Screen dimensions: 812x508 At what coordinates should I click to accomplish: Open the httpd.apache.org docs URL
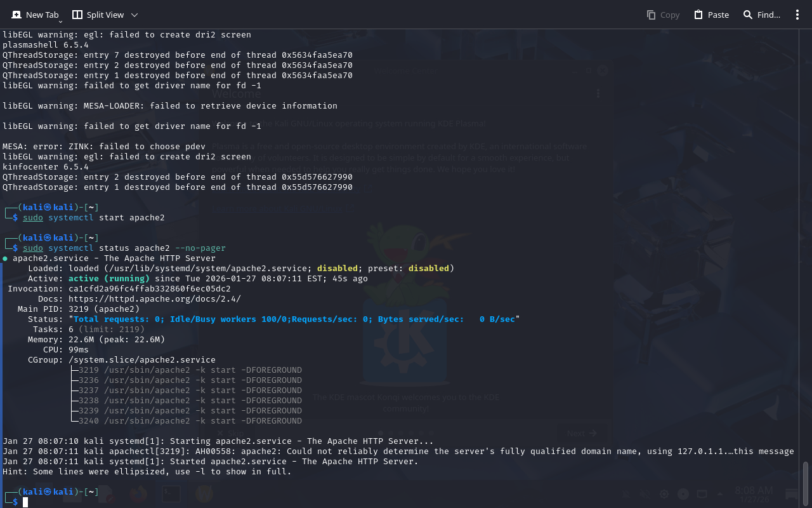[x=154, y=299]
